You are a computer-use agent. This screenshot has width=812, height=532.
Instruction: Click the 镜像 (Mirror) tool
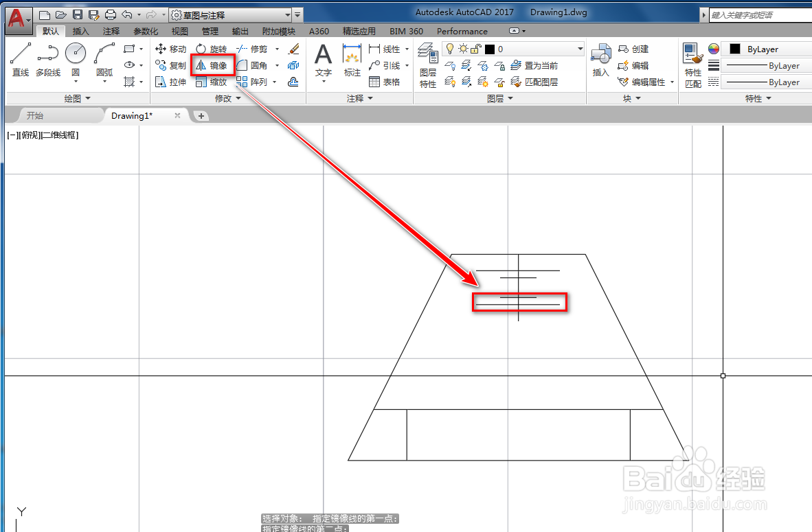(x=212, y=66)
